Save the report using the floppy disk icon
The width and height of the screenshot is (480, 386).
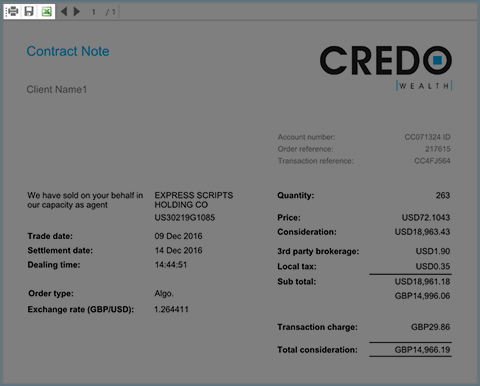(29, 12)
